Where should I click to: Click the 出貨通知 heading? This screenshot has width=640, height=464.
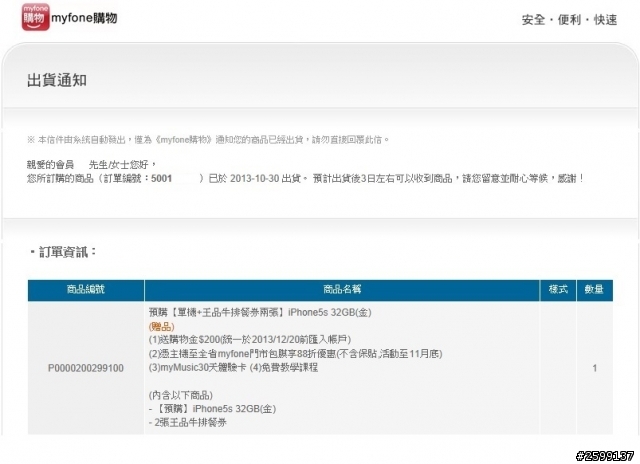(57, 80)
